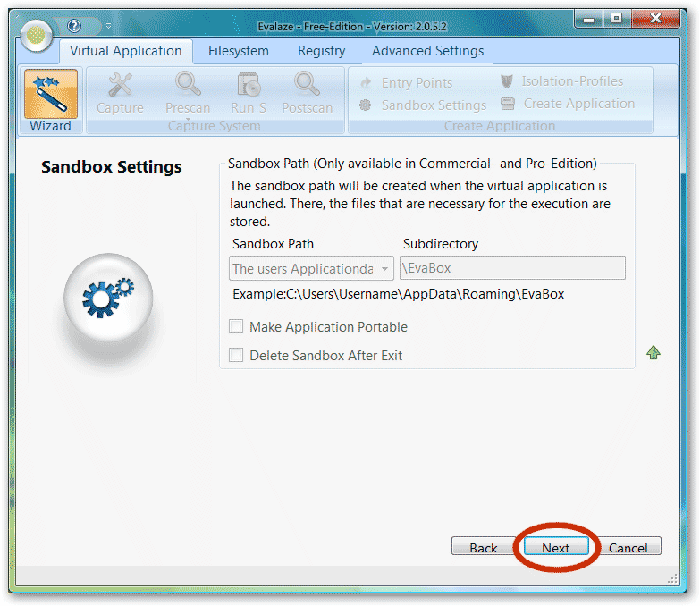Open the Evalaze application orb menu
700x606 pixels.
point(36,35)
